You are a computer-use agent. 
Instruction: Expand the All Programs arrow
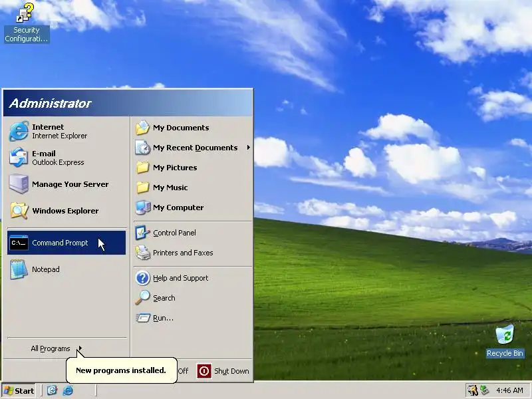point(80,348)
